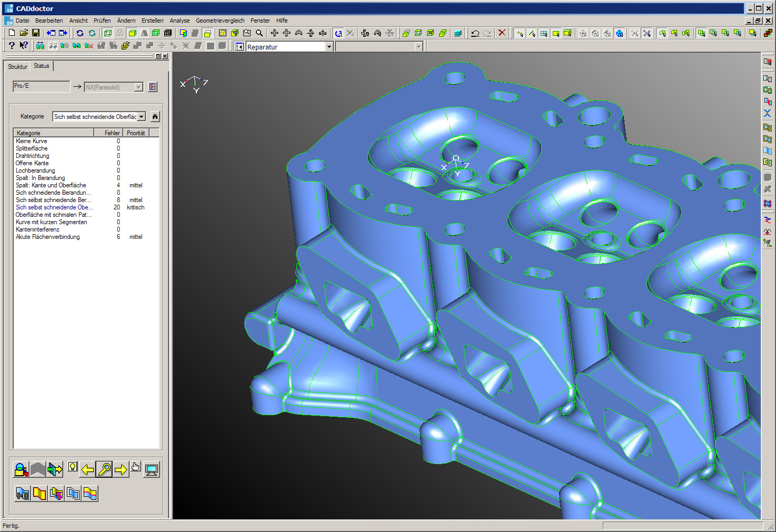Expand the Kategorie filter dropdown
This screenshot has height=532, width=776.
(142, 117)
